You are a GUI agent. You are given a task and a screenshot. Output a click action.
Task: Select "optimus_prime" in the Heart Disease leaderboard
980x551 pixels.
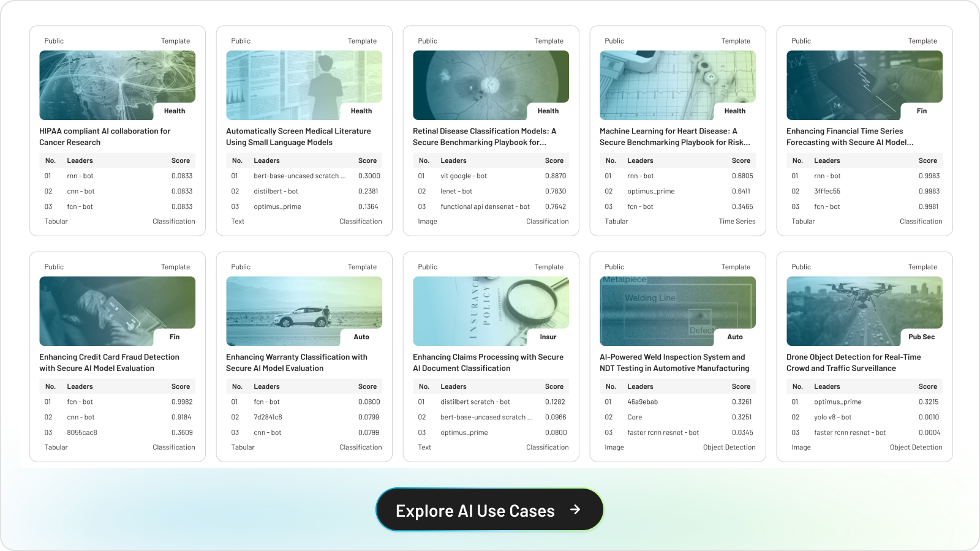(x=652, y=191)
